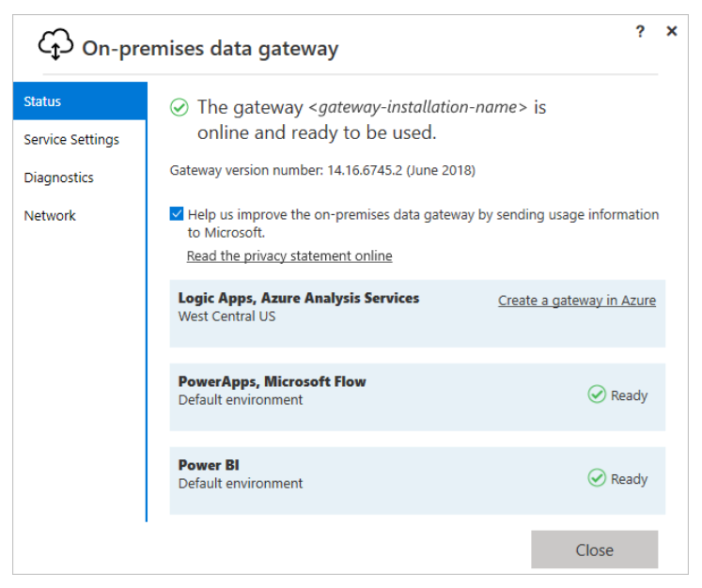
Task: Click the green online status checkmark icon
Action: (x=179, y=108)
